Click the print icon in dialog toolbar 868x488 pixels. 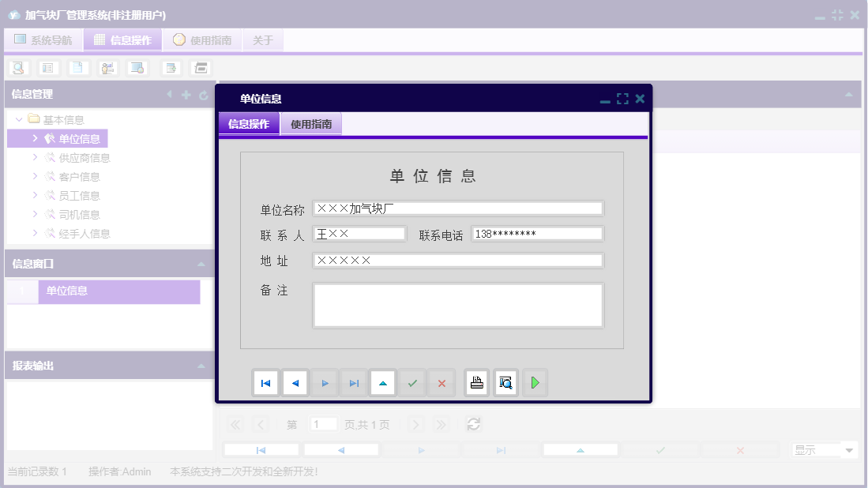point(476,383)
